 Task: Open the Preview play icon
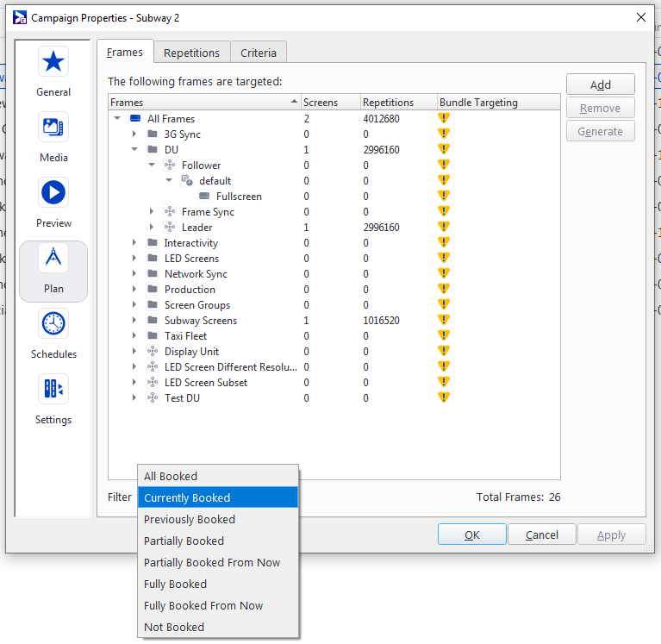coord(53,193)
